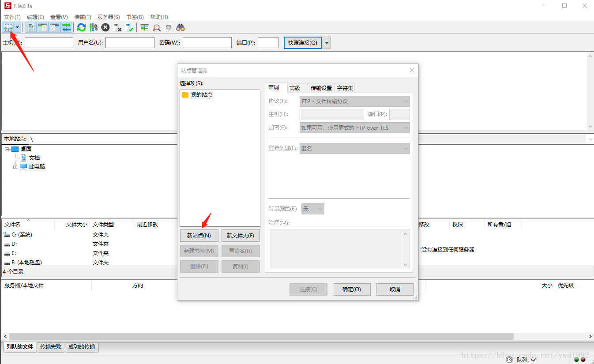
Task: Open the 查看(V) menu
Action: (x=59, y=17)
